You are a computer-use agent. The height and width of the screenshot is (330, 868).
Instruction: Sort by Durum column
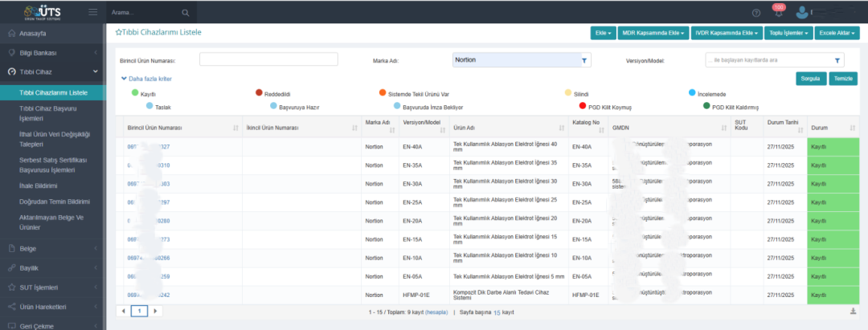pos(852,128)
